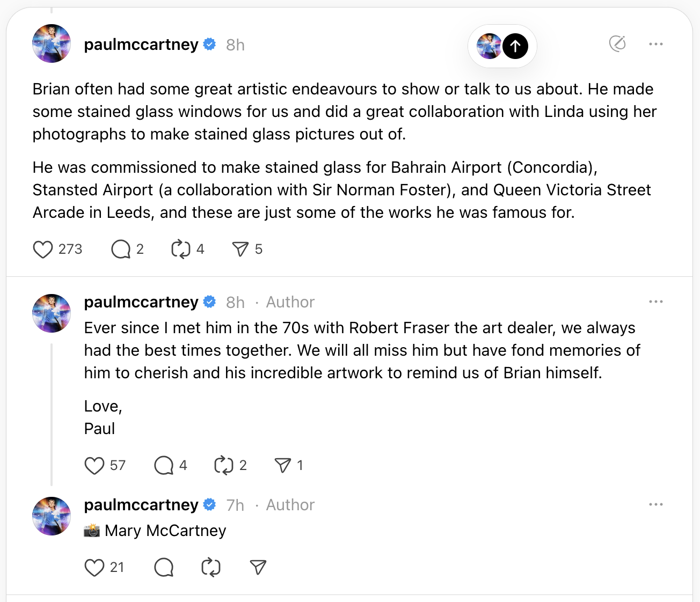This screenshot has height=602, width=700.
Task: Open paulmccartney profile from top post username
Action: coord(141,45)
